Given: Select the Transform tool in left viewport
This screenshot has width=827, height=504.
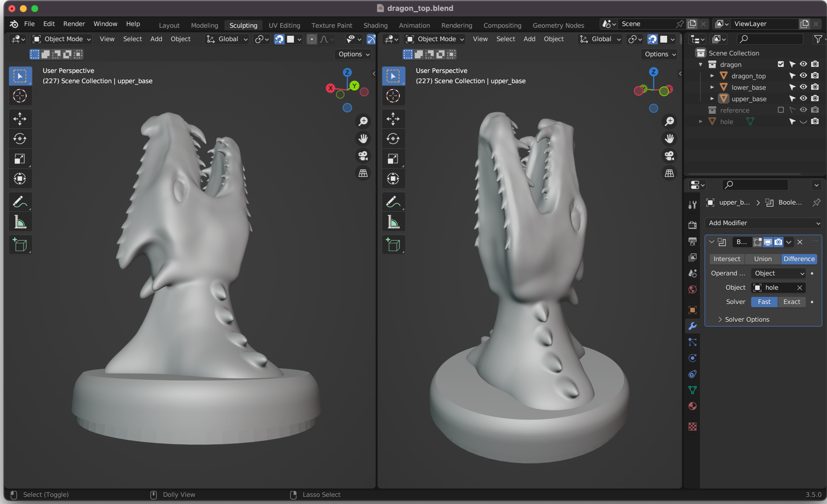Looking at the screenshot, I should click(20, 179).
